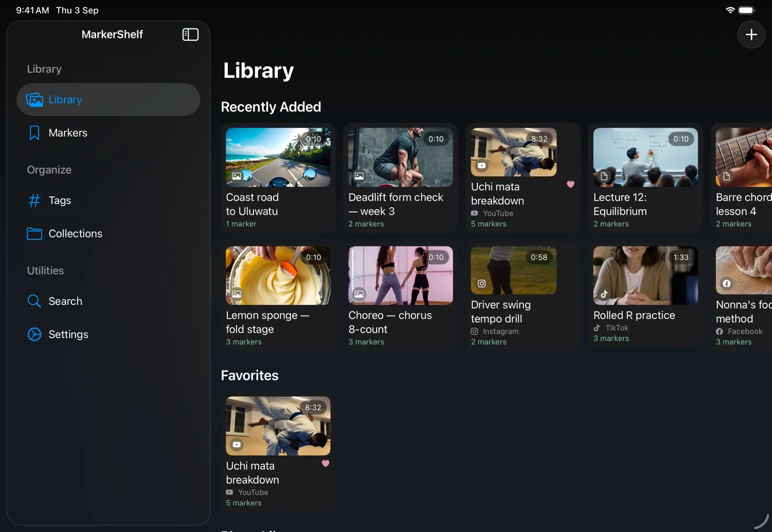The width and height of the screenshot is (772, 532).
Task: Click the Library photo stack icon
Action: click(x=34, y=100)
